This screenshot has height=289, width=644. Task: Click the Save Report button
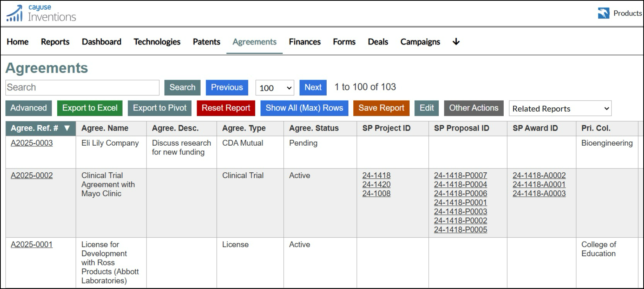(x=381, y=108)
